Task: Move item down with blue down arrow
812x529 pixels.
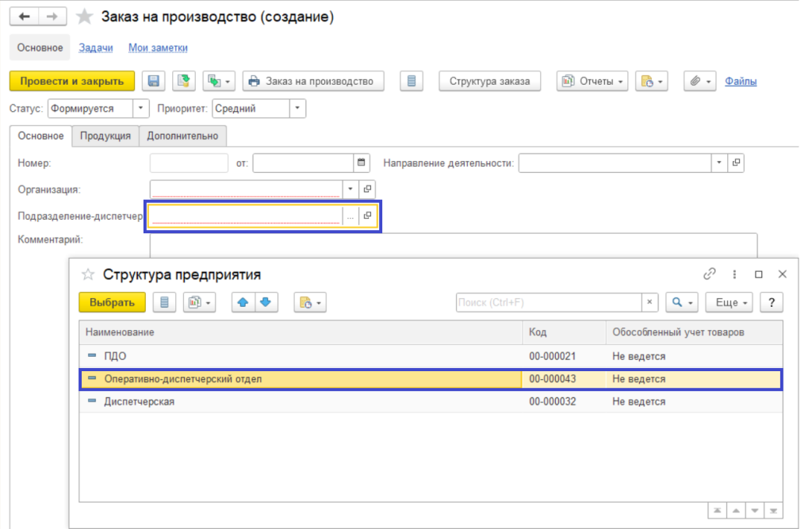Action: (x=266, y=303)
